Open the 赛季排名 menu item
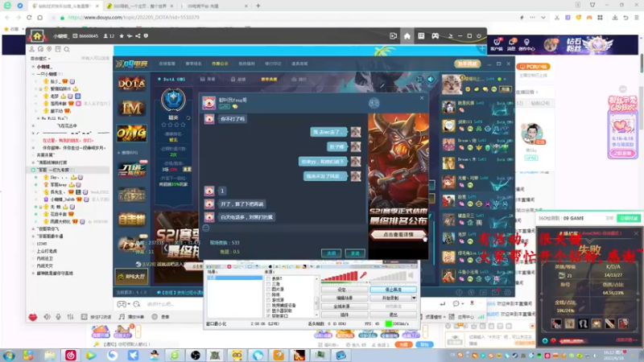This screenshot has height=362, width=644. [x=193, y=64]
